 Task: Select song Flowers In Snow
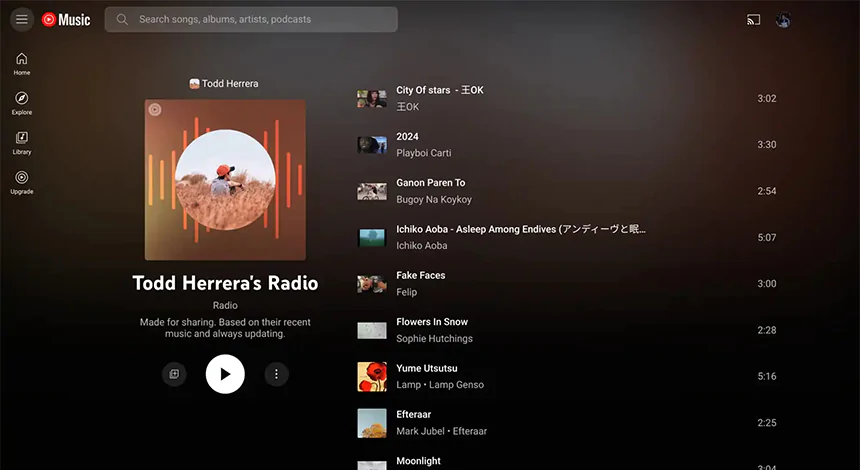pos(432,322)
